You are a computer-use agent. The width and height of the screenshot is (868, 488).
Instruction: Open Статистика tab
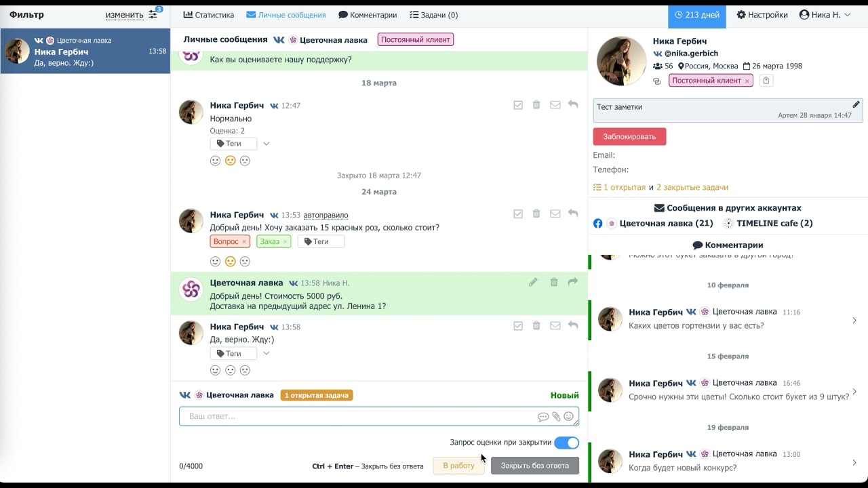tap(209, 15)
